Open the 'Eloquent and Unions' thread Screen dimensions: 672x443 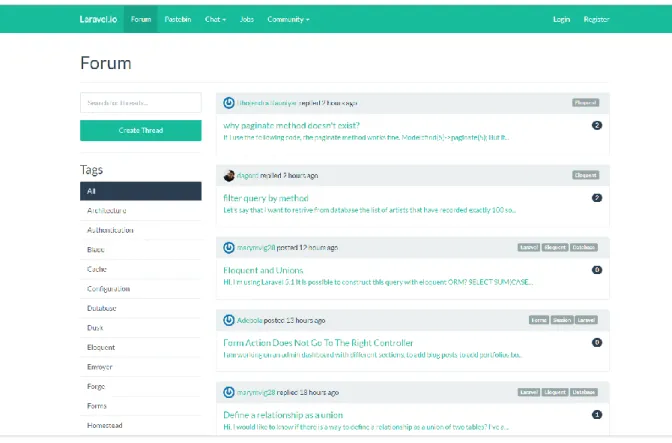click(263, 270)
